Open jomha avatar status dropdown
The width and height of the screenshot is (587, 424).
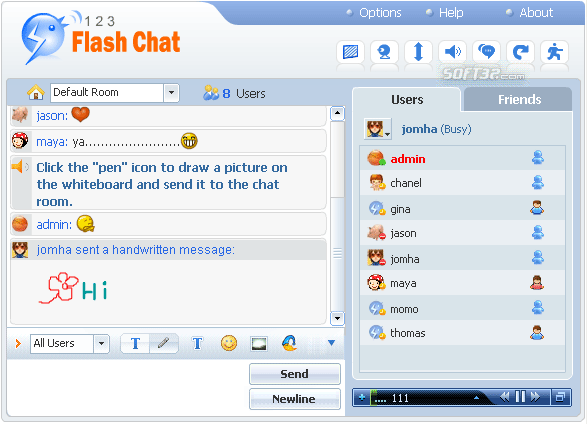(378, 129)
